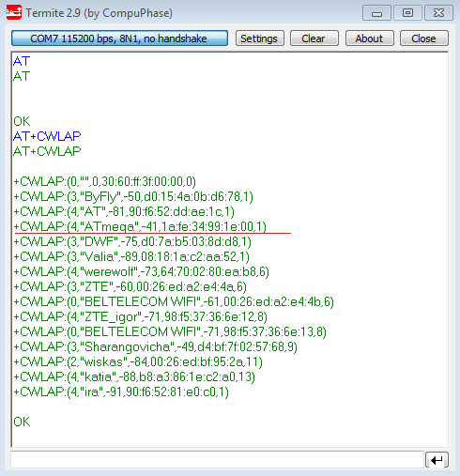Click the Termite app icon in title bar
460x476 pixels.
click(14, 12)
